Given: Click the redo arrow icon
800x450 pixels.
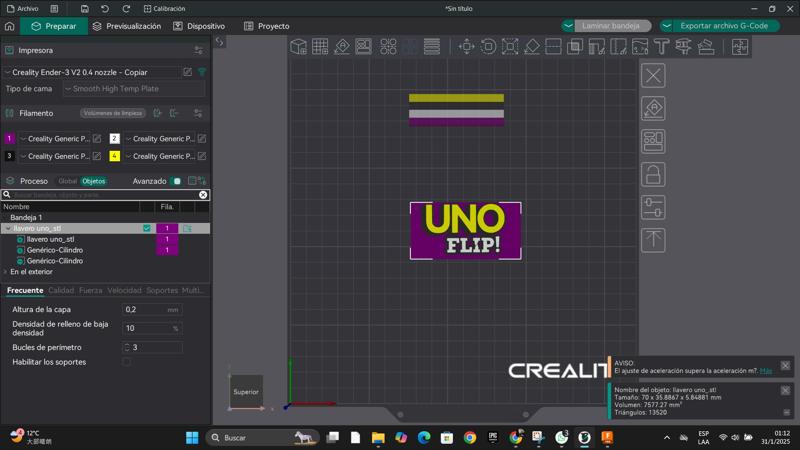Looking at the screenshot, I should click(126, 9).
